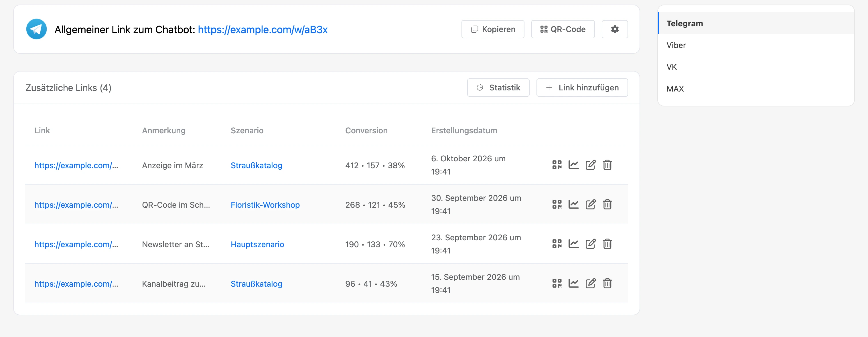This screenshot has height=337, width=868.
Task: Delete the Anzeige im März link
Action: [x=607, y=165]
